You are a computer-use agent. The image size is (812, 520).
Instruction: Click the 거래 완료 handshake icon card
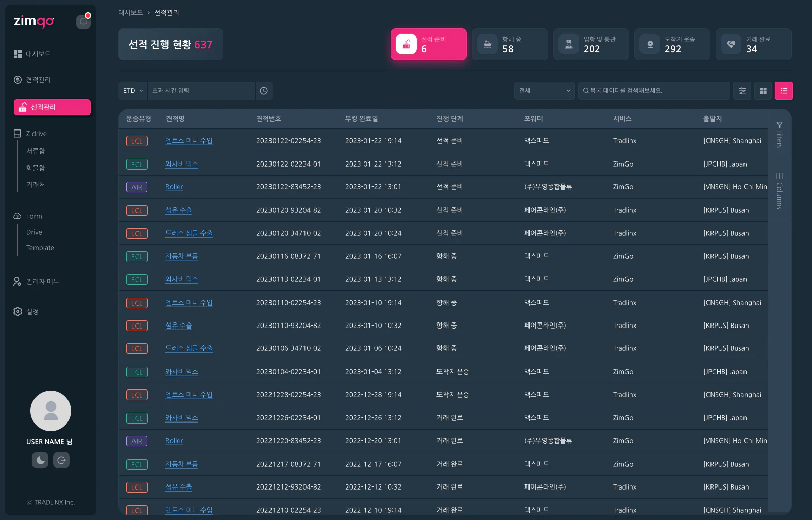click(731, 44)
